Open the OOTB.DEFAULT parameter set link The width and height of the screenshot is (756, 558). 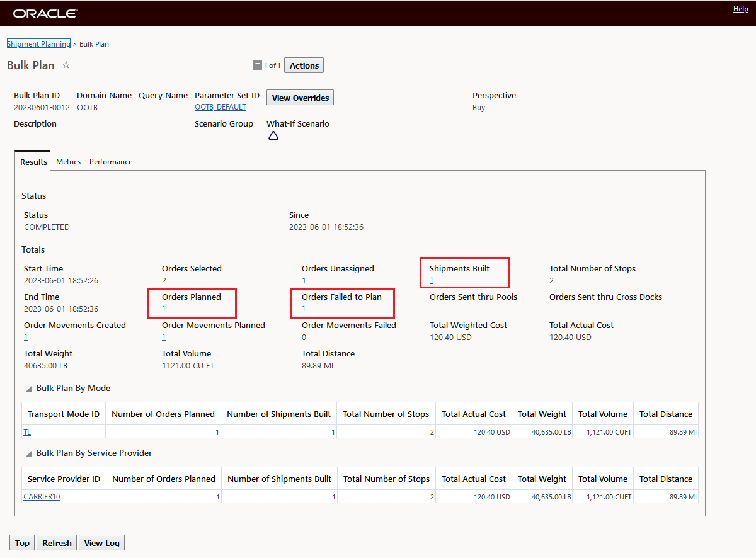point(220,107)
